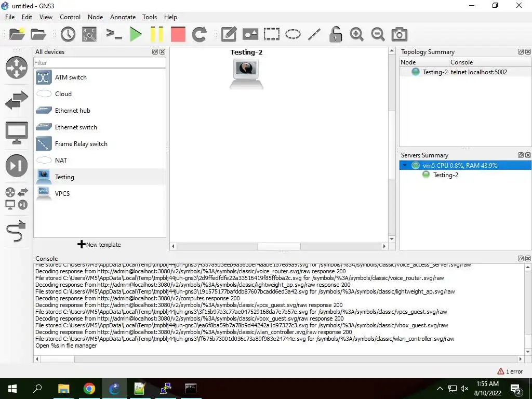Select Ethernet switch in device list
Image resolution: width=532 pixels, height=399 pixels.
tap(100, 127)
